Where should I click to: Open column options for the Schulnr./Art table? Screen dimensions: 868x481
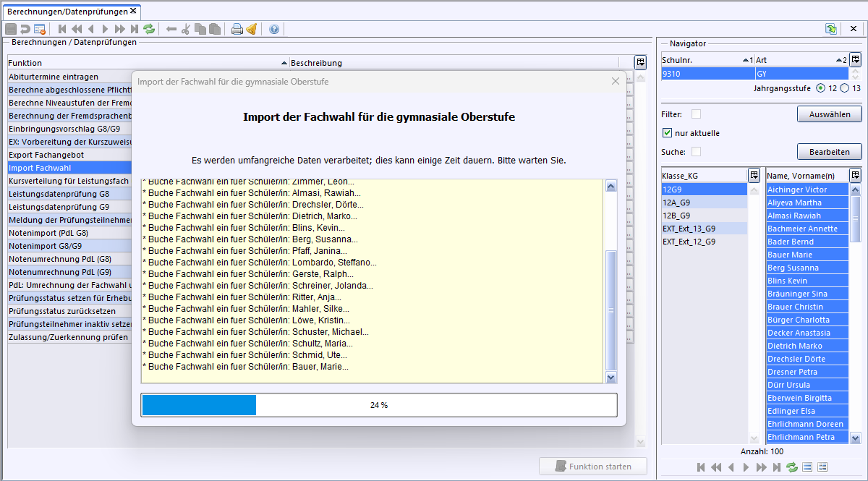855,59
